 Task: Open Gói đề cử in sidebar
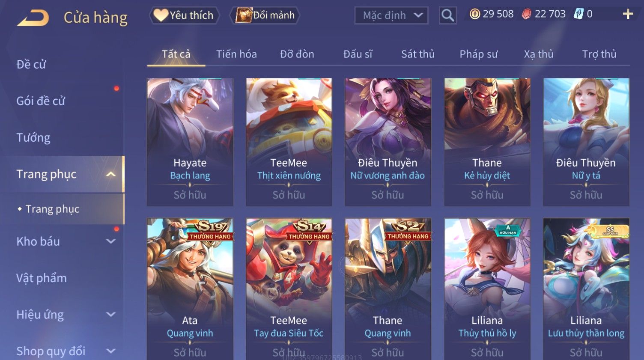coord(41,101)
